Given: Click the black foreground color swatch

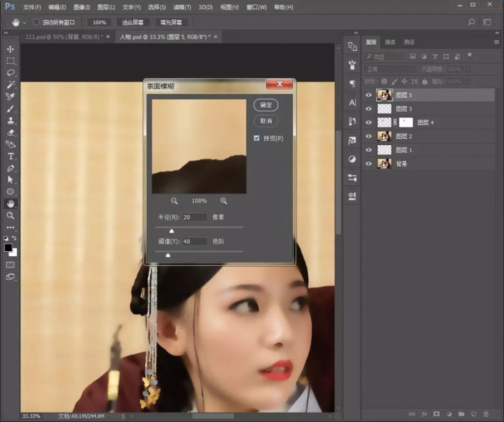Looking at the screenshot, I should [8, 247].
